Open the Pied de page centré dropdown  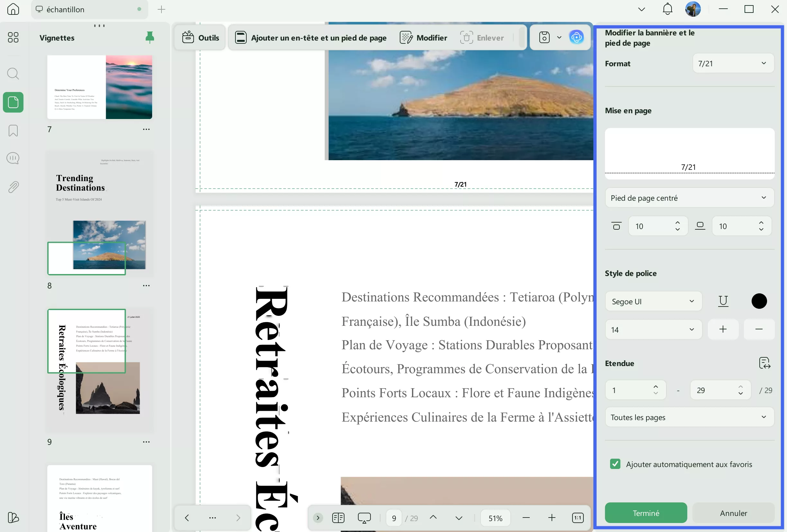pos(689,198)
